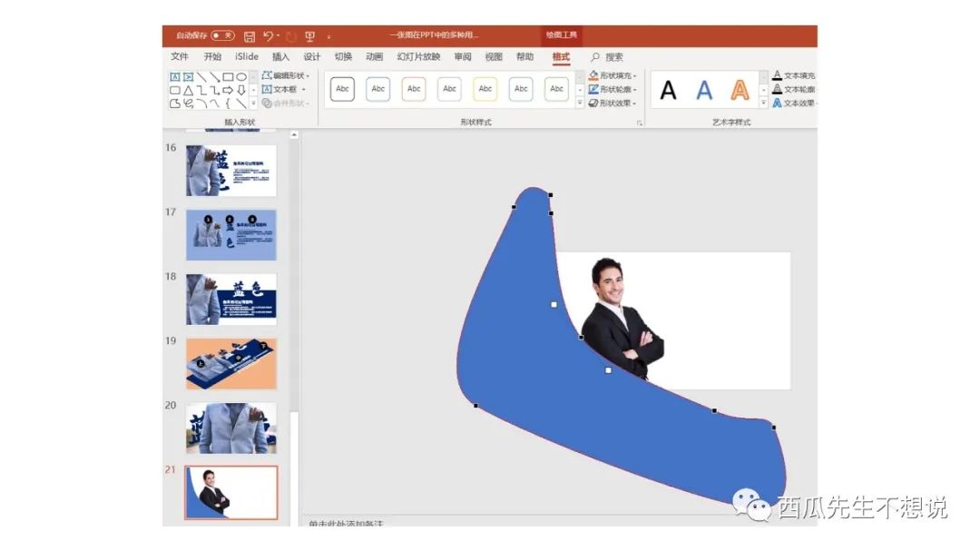The height and width of the screenshot is (551, 980).
Task: Open the 形状效果 (Shape Effects) dropdown
Action: coord(612,103)
